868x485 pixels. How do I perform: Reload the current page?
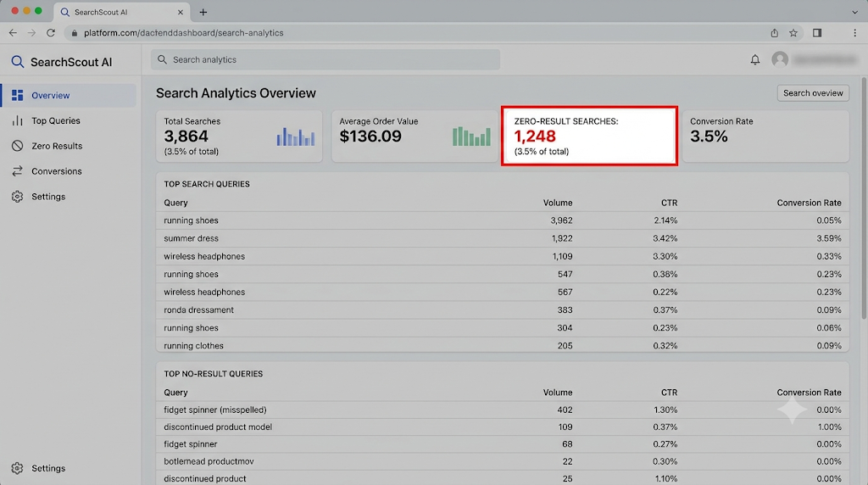pyautogui.click(x=50, y=33)
